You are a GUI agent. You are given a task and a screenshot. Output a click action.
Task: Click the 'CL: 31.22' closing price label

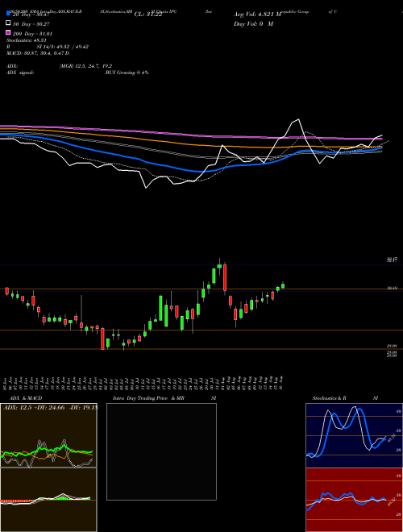tap(148, 15)
